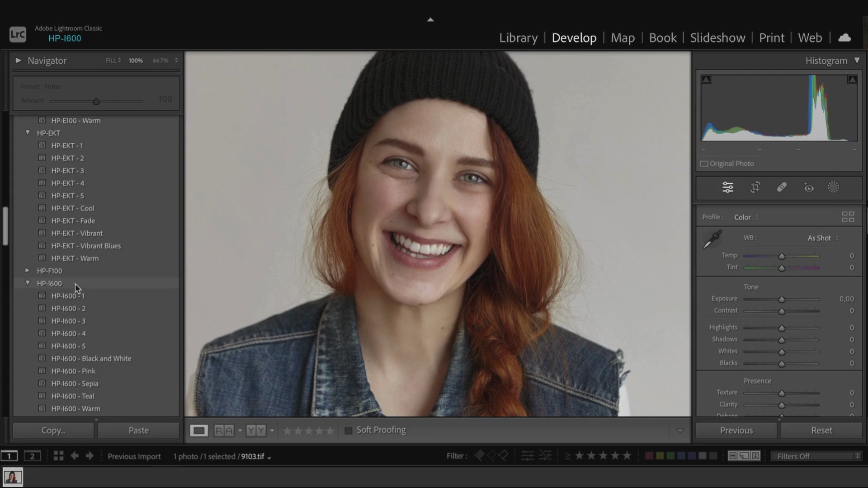Click the Exposure slider handle
The image size is (868, 488).
click(x=782, y=300)
